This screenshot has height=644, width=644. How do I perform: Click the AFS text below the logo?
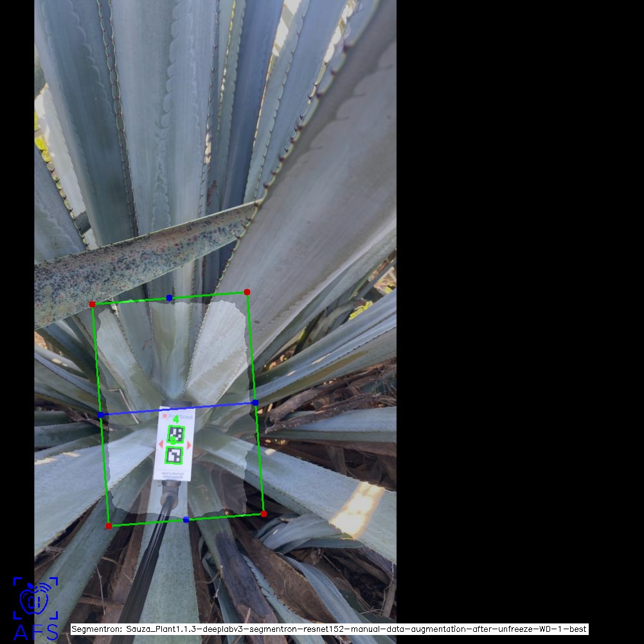pos(35,632)
